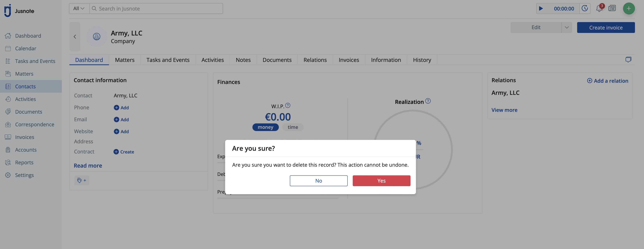
Task: Go back using the left arrow
Action: pyautogui.click(x=75, y=37)
